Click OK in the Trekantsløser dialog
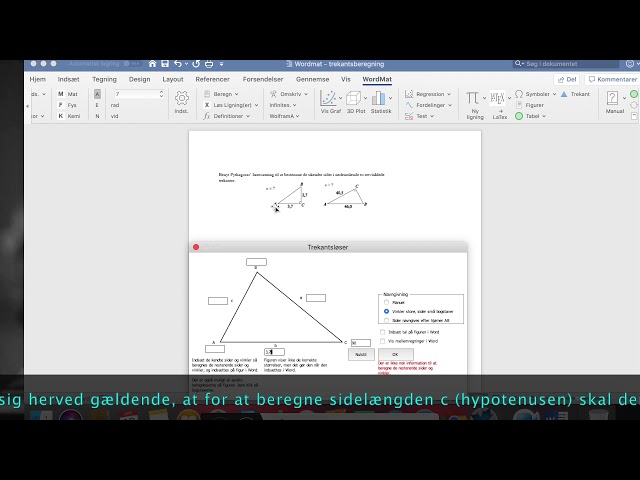Image resolution: width=640 pixels, height=480 pixels. (396, 354)
